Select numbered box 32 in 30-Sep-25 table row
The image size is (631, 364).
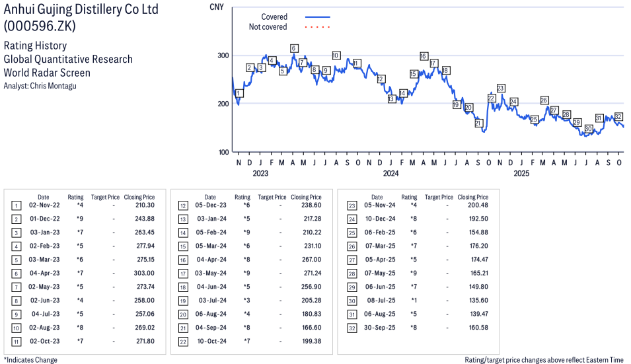pos(350,328)
